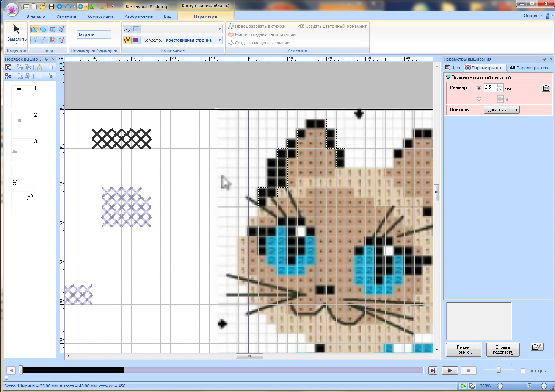Image resolution: width=555 pixels, height=392 pixels.
Task: Open the Цвет tab in parameters panel
Action: pos(453,68)
